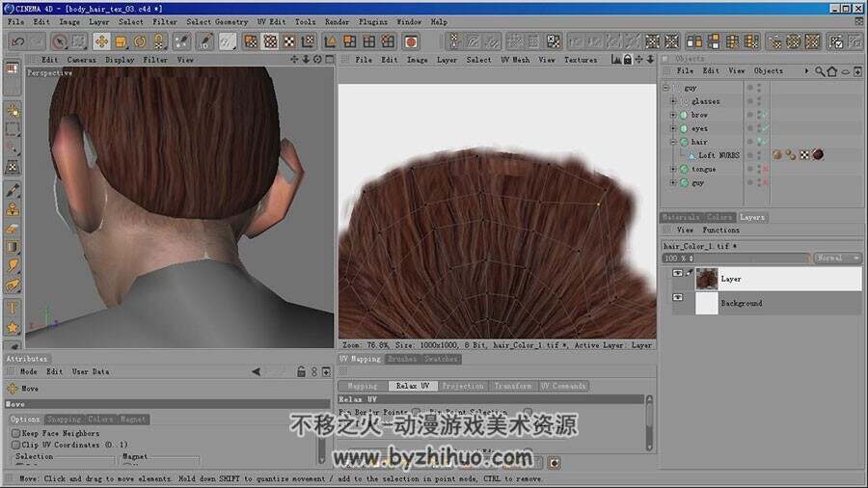Collapse the hair object
Image resolution: width=868 pixels, height=488 pixels.
[x=674, y=142]
